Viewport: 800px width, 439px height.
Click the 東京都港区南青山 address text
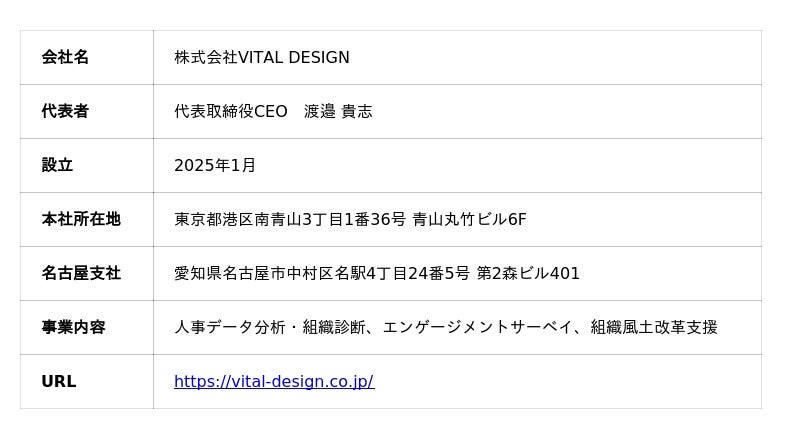(x=238, y=220)
